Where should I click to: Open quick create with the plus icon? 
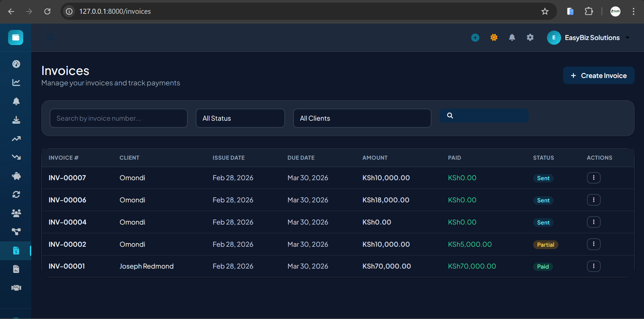pos(475,37)
